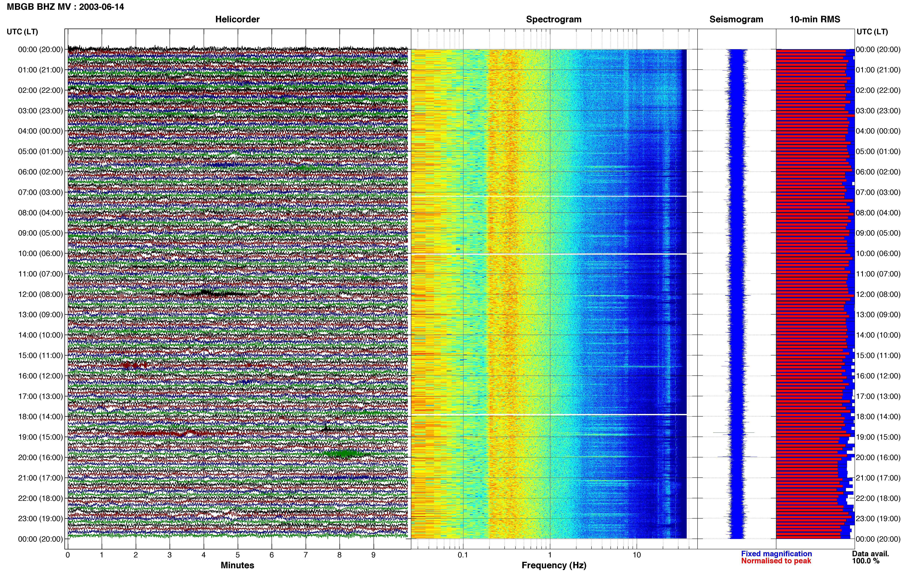
Task: Click the right 'UTC (LT)' axis label
Action: (x=872, y=32)
